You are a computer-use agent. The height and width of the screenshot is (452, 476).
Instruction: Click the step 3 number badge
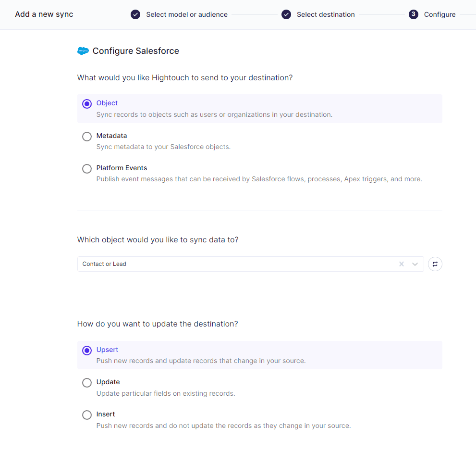(413, 14)
